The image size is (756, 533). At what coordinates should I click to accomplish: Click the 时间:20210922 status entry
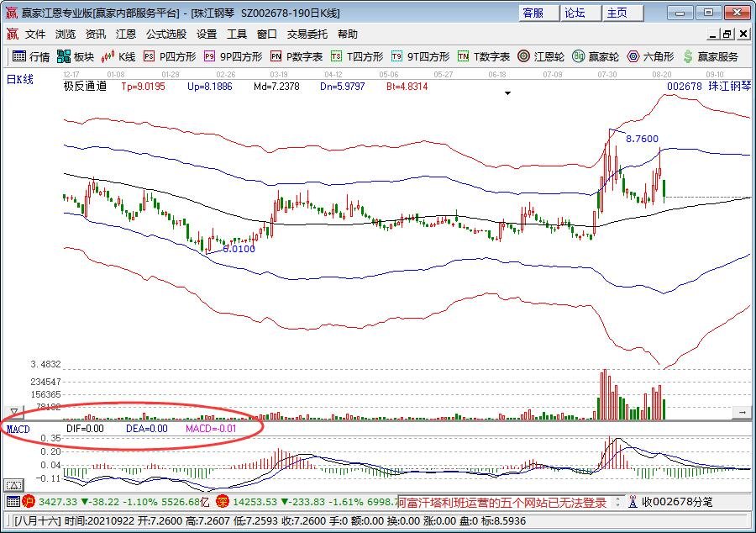pos(99,521)
